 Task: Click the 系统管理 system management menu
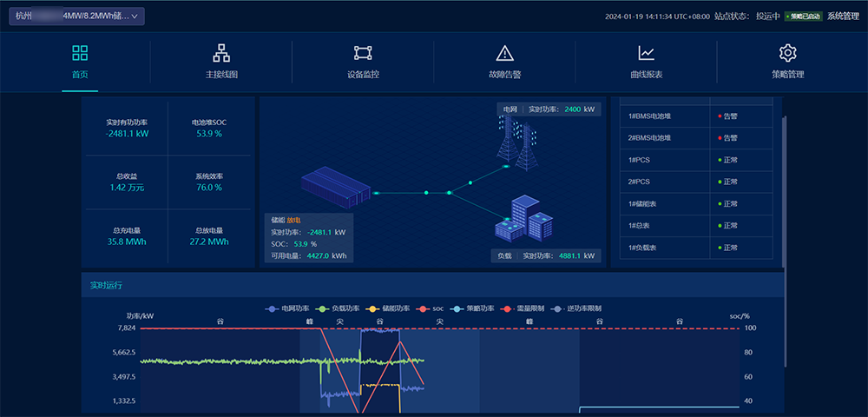coord(842,16)
